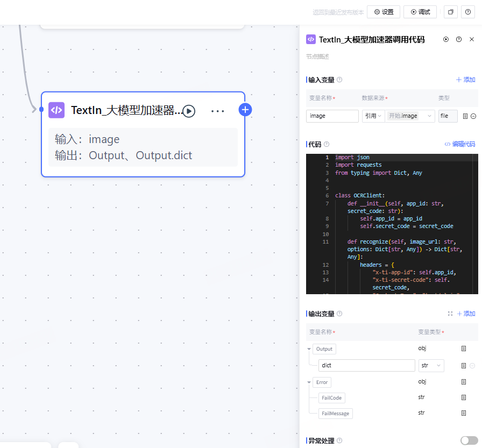Image resolution: width=482 pixels, height=448 pixels.
Task: Click help icon next to 输入变量
Action: click(339, 80)
